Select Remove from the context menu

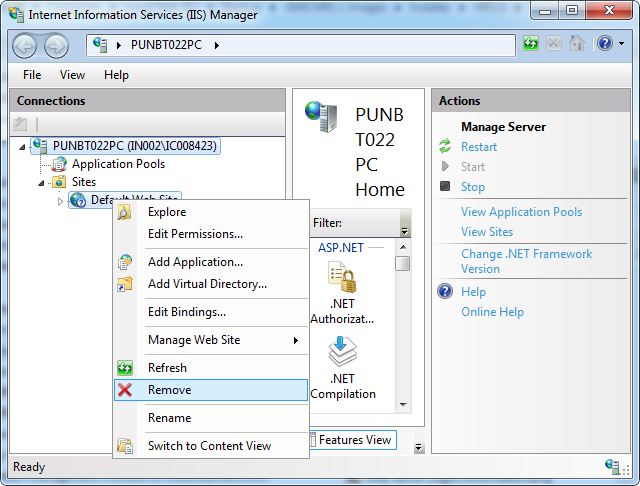169,390
